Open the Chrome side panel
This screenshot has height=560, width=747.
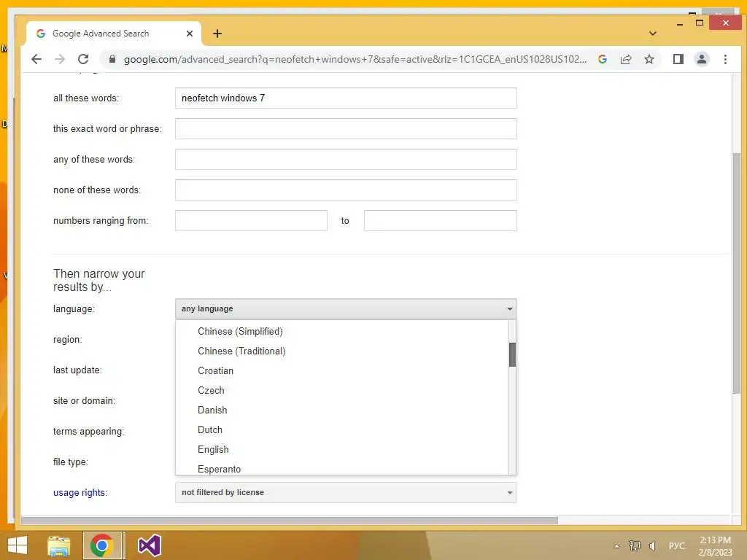(678, 59)
